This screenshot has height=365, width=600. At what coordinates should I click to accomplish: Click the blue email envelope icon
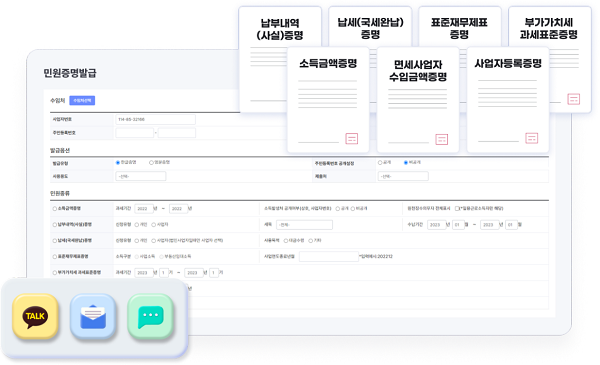(x=93, y=316)
